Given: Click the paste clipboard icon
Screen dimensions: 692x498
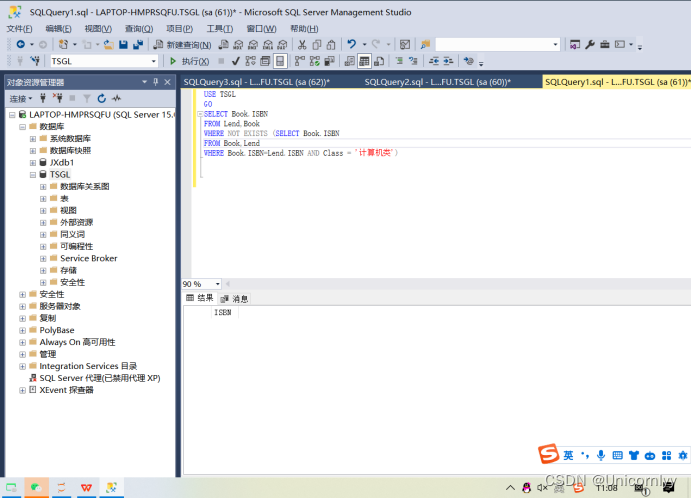Looking at the screenshot, I should pyautogui.click(x=331, y=44).
